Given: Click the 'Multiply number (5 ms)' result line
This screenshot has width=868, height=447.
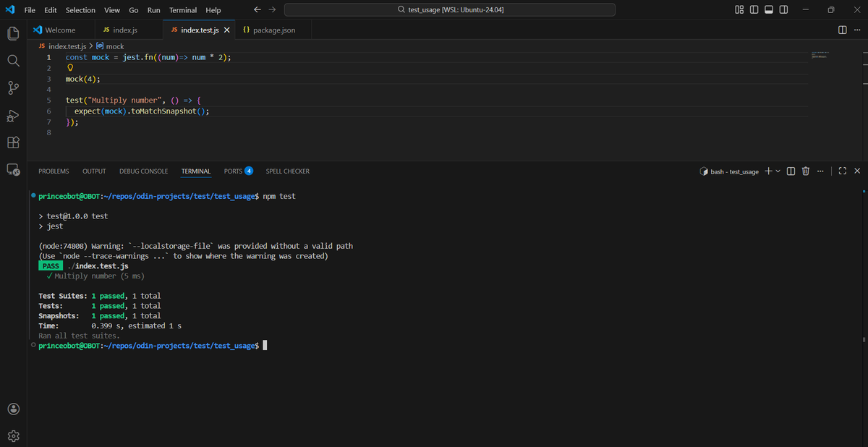Looking at the screenshot, I should (95, 276).
